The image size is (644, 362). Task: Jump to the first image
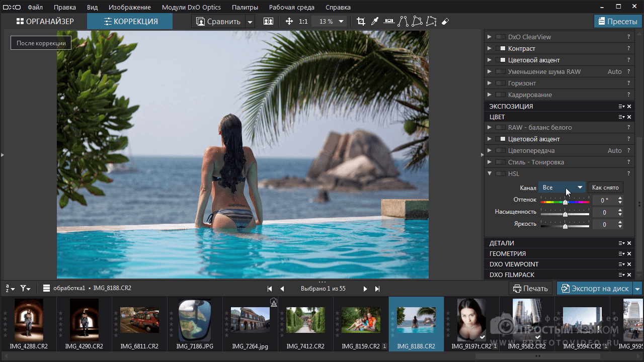click(270, 289)
